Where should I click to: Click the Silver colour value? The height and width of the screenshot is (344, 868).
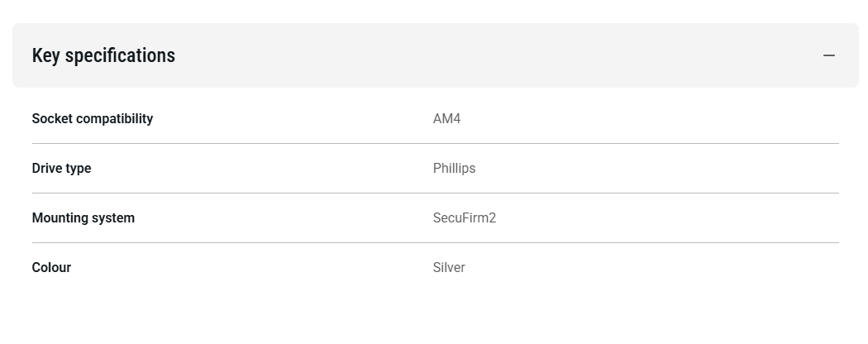pyautogui.click(x=449, y=267)
